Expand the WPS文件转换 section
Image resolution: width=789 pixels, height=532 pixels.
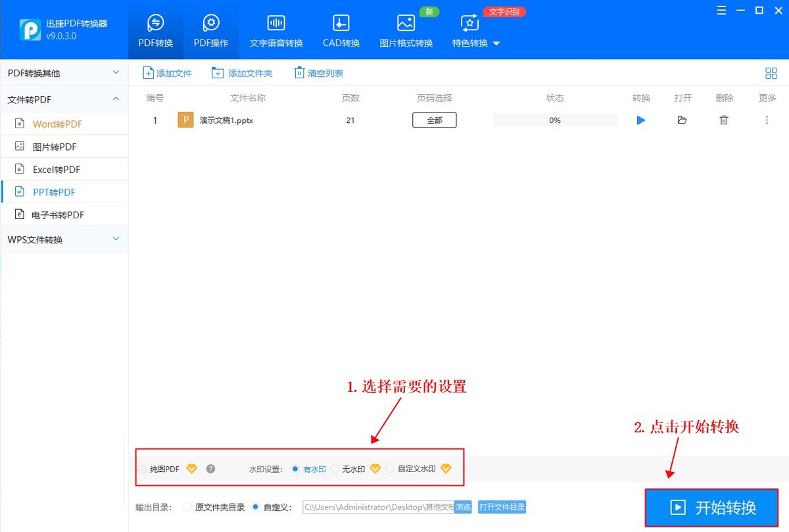point(64,239)
